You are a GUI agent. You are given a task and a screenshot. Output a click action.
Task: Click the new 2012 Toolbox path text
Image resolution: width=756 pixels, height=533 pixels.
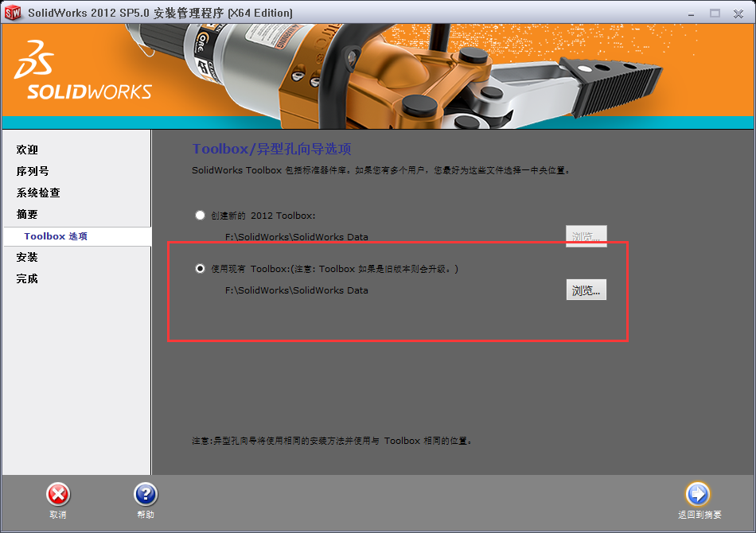coord(297,237)
